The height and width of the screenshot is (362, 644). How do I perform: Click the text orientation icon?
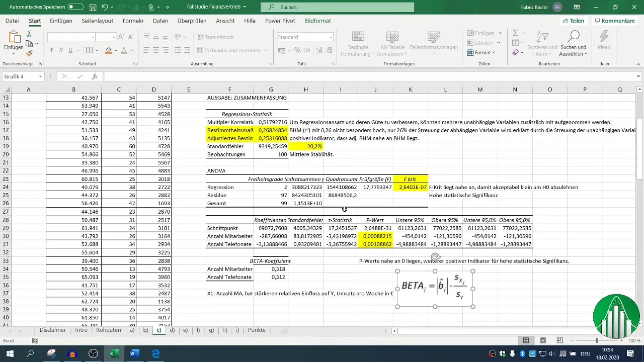[x=178, y=37]
